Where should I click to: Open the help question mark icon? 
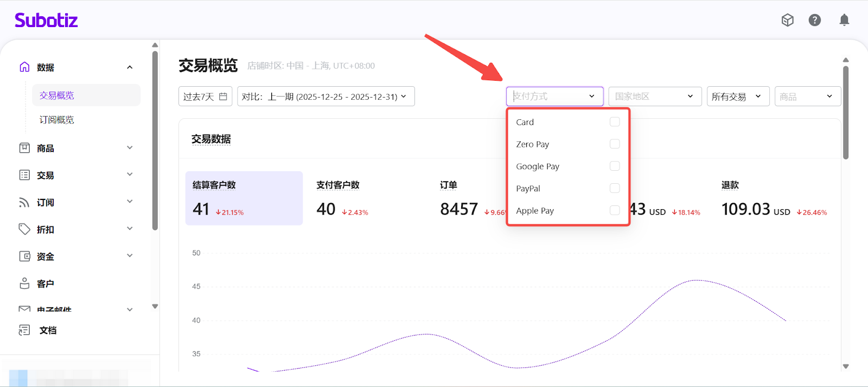click(x=814, y=20)
